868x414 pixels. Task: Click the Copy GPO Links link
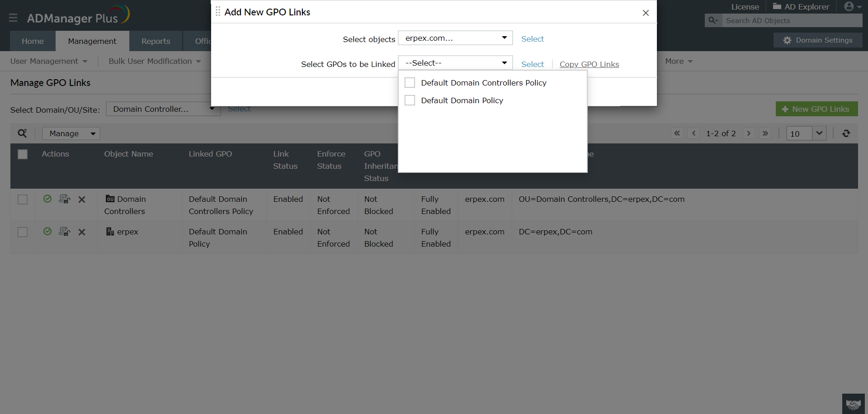pyautogui.click(x=589, y=64)
